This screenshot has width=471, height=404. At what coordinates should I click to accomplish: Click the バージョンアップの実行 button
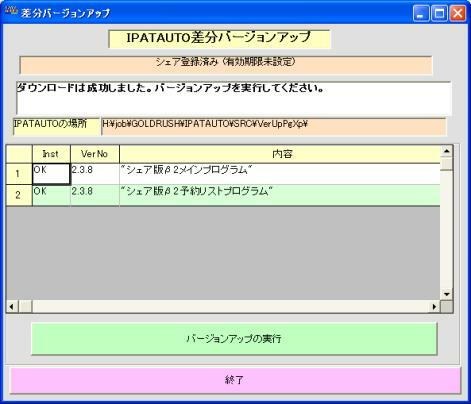click(x=234, y=338)
